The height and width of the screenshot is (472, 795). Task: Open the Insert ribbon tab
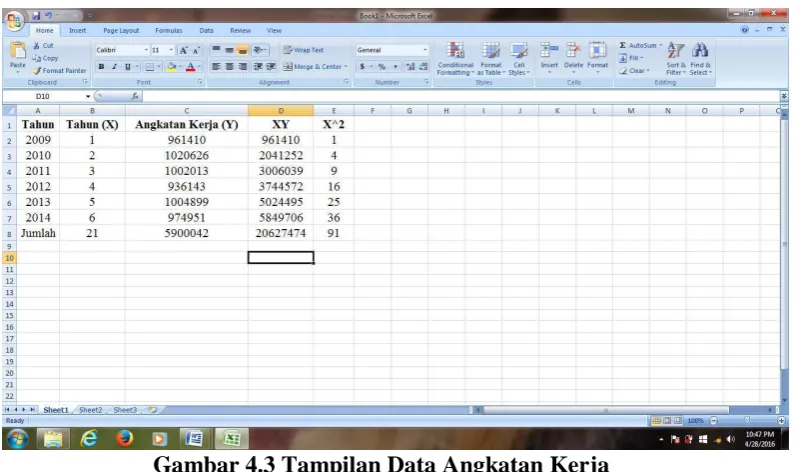tap(78, 30)
